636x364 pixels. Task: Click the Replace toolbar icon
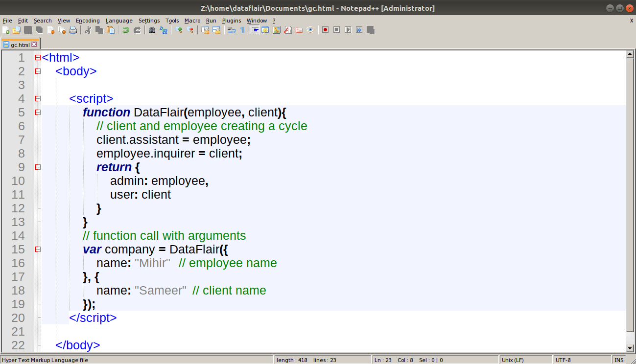coord(164,30)
